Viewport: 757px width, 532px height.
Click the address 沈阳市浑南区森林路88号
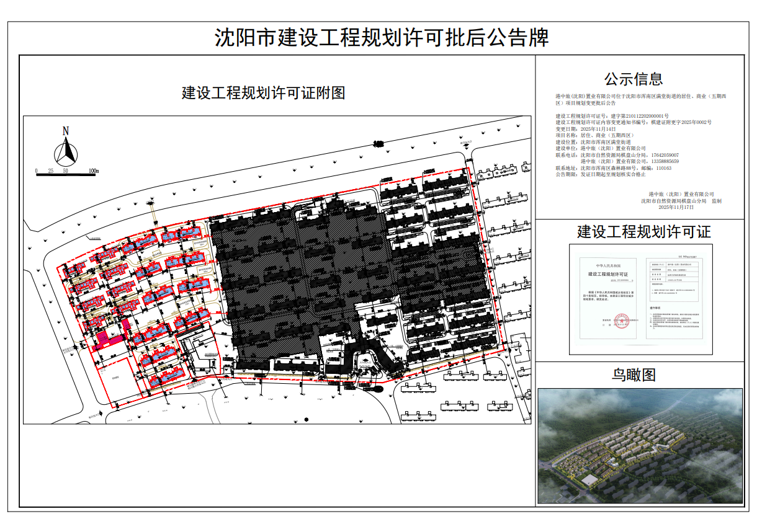pyautogui.click(x=607, y=168)
